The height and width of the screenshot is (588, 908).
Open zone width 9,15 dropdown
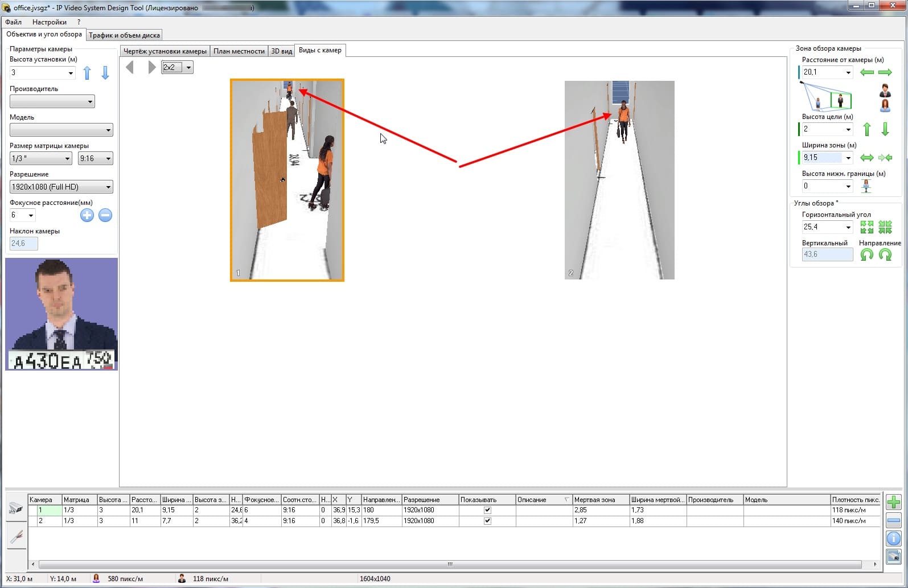point(848,158)
